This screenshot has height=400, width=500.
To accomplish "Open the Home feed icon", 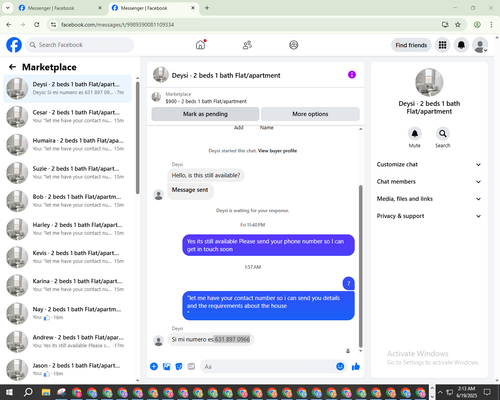I will click(200, 45).
